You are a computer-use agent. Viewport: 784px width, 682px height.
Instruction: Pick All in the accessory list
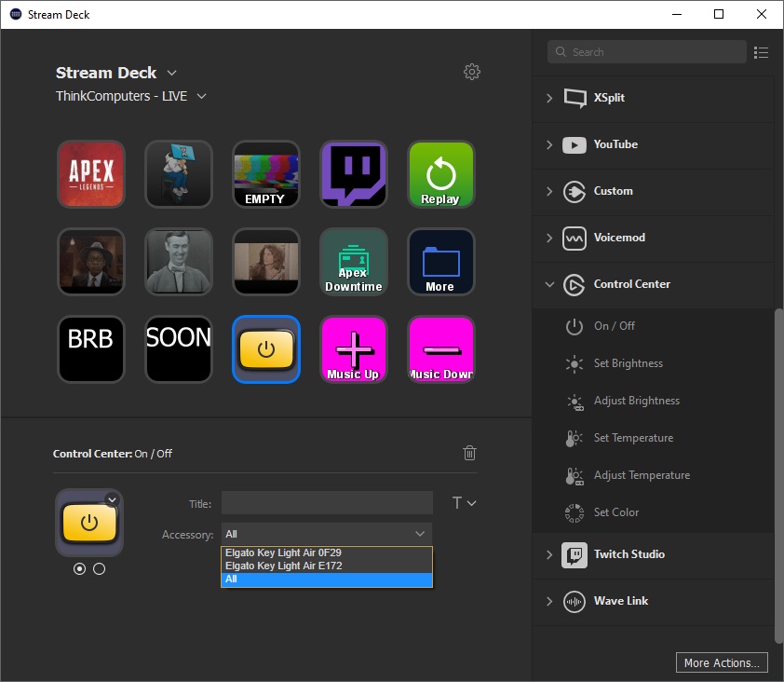(327, 580)
